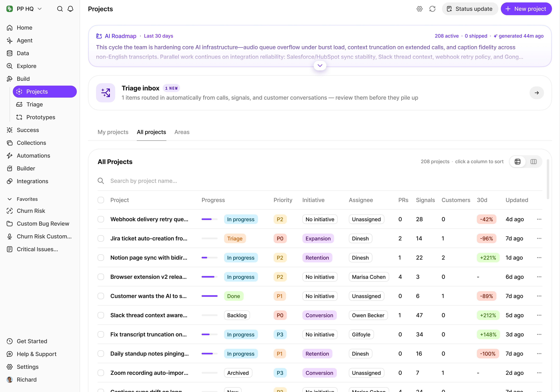Check the Fix transcript truncation row checkbox

click(101, 334)
